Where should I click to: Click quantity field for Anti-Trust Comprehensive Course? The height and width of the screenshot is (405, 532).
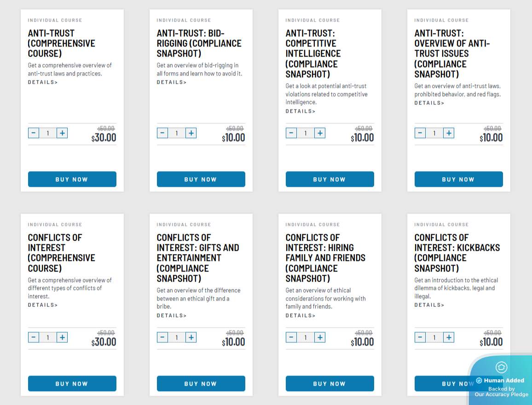(x=48, y=133)
